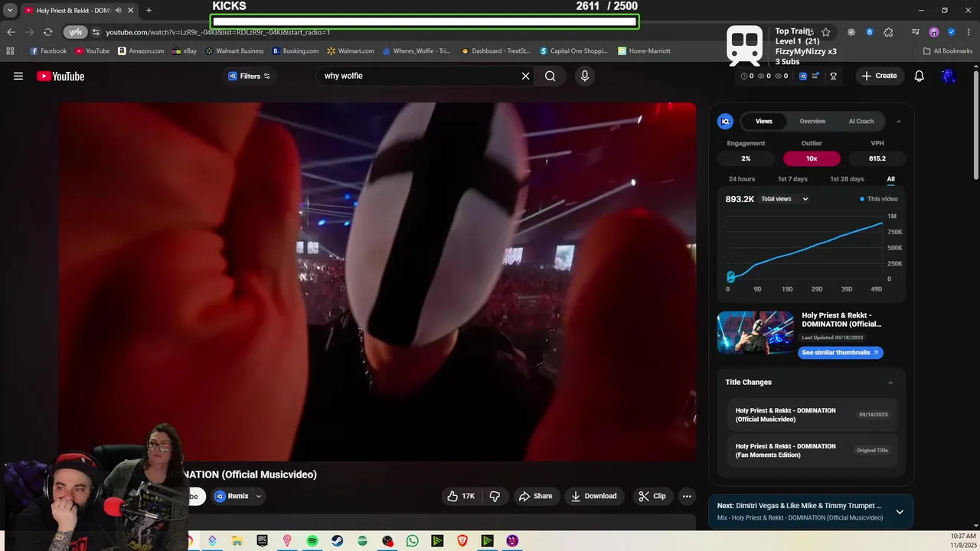This screenshot has height=551, width=980.
Task: Clip the video
Action: pyautogui.click(x=652, y=496)
